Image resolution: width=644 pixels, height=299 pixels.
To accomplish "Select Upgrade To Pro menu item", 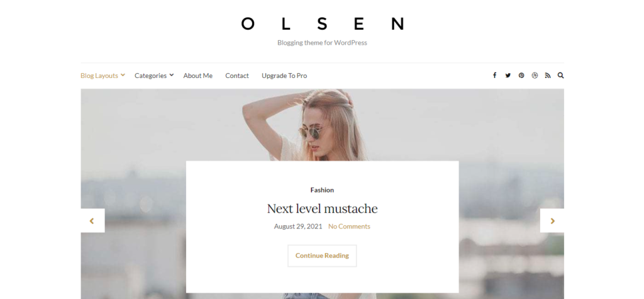I will click(284, 76).
